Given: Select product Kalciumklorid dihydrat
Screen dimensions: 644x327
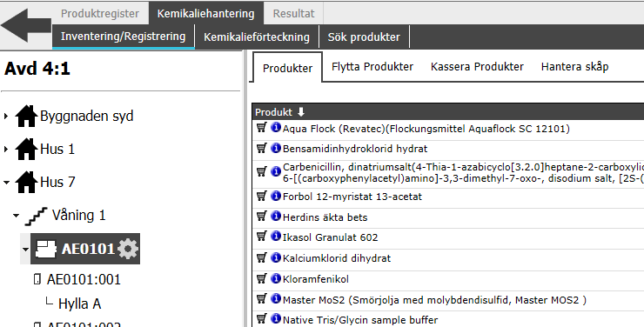Looking at the screenshot, I should point(337,258).
